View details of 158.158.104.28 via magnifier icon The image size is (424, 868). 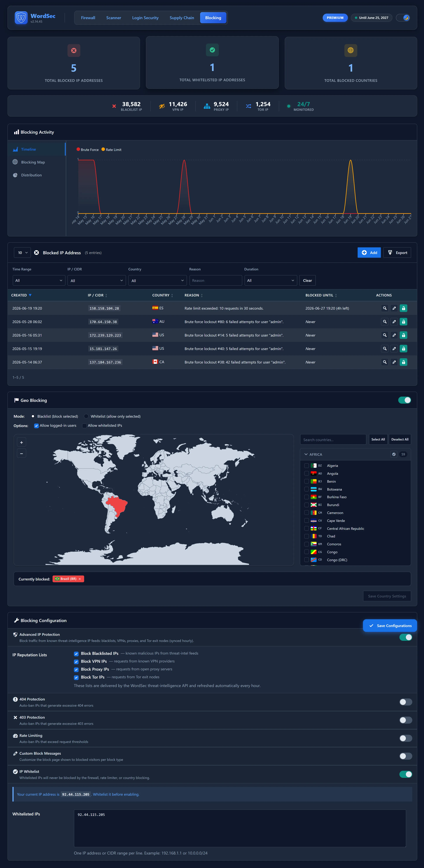pyautogui.click(x=385, y=308)
